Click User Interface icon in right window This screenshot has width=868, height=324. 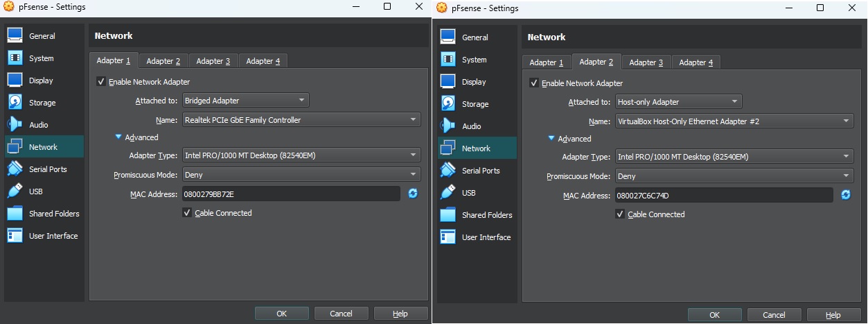[x=448, y=237]
